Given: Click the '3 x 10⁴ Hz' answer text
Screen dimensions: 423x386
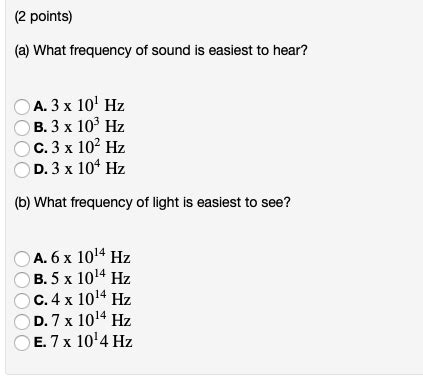Looking at the screenshot, I should pos(88,168).
